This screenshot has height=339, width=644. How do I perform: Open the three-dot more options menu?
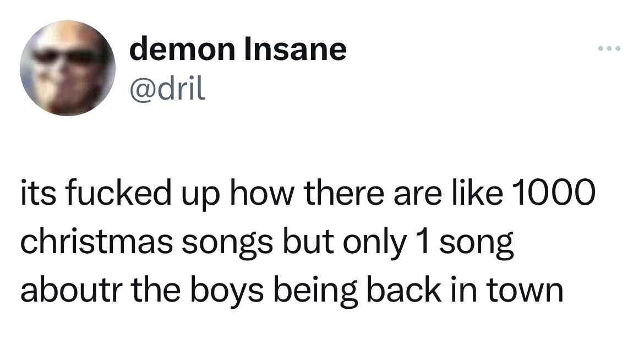[609, 49]
